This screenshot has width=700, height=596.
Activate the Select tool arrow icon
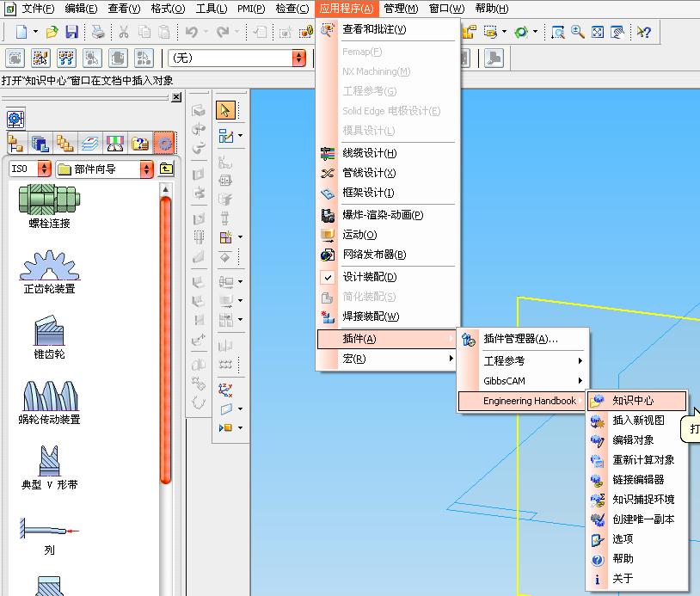(225, 110)
